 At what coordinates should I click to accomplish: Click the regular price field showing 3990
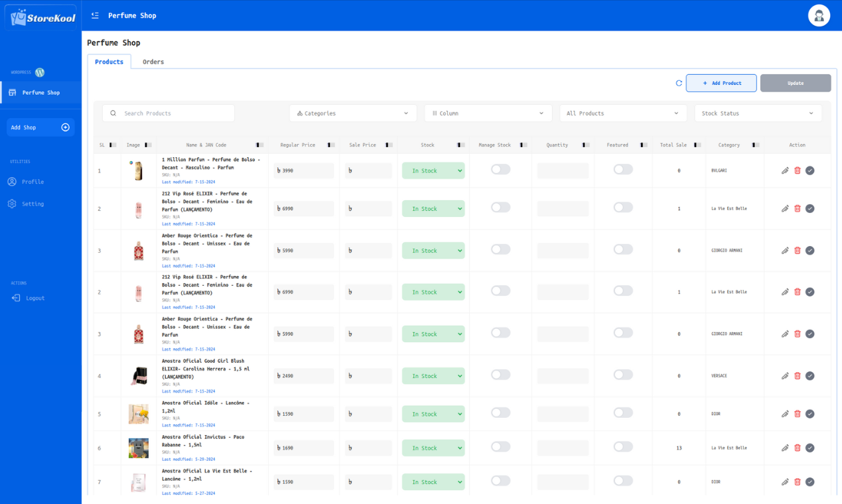click(304, 170)
